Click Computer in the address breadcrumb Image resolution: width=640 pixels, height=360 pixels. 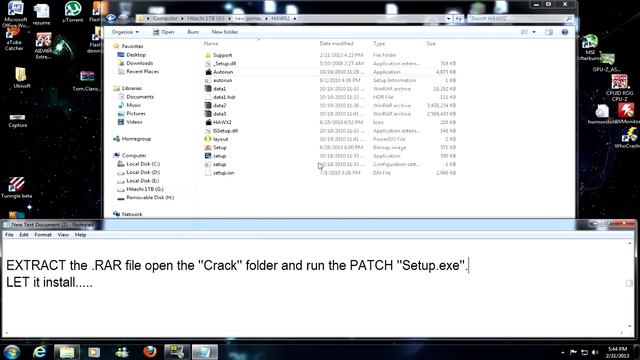point(165,18)
